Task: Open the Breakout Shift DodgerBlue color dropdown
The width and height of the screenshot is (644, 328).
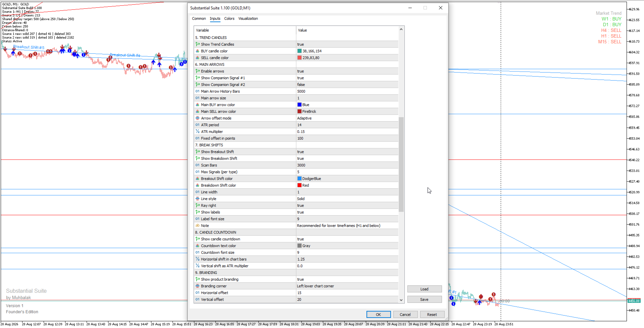Action: [347, 179]
